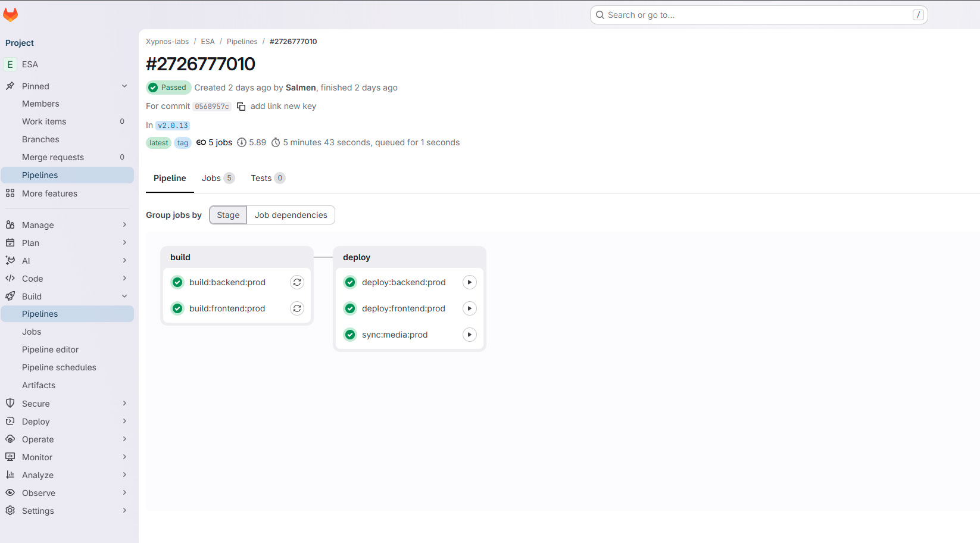Image resolution: width=980 pixels, height=543 pixels.
Task: Open pinned Members item
Action: [67, 104]
